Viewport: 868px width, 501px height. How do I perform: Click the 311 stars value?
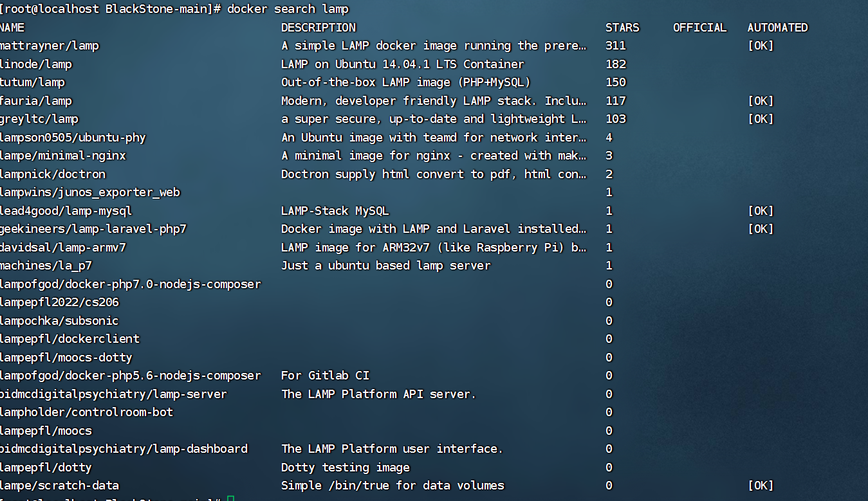coord(616,46)
